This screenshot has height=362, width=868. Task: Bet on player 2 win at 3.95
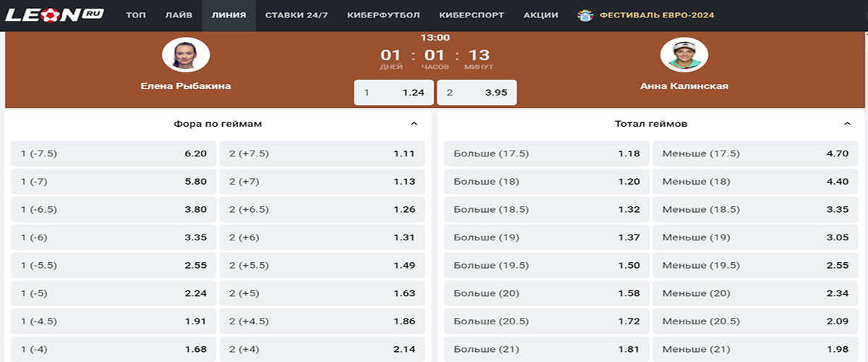click(x=477, y=93)
